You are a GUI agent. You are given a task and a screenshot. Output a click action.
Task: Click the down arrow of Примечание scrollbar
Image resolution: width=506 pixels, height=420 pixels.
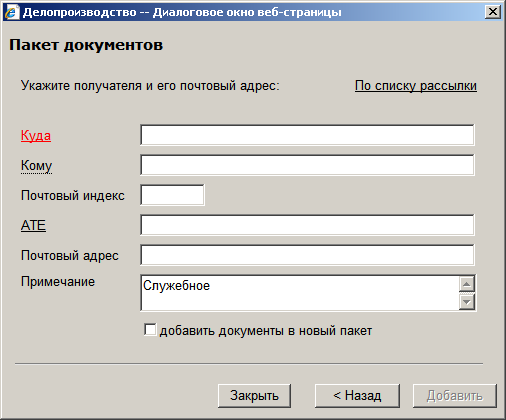(467, 302)
